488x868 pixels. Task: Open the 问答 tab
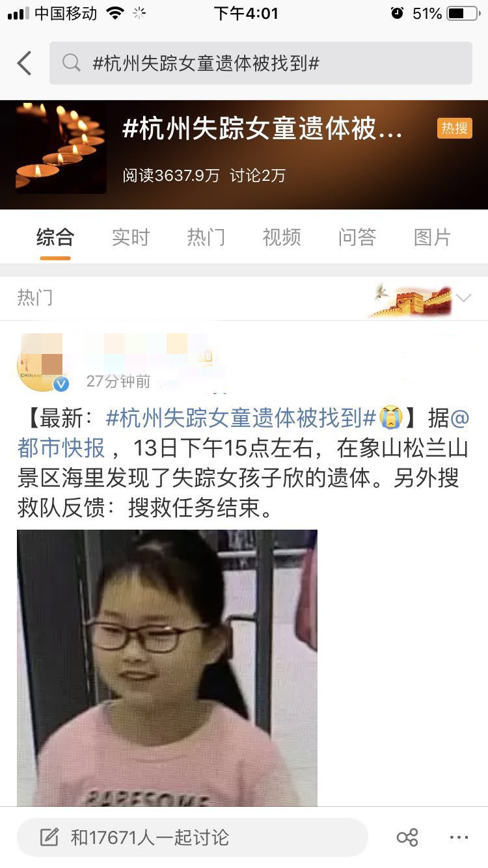click(x=357, y=237)
